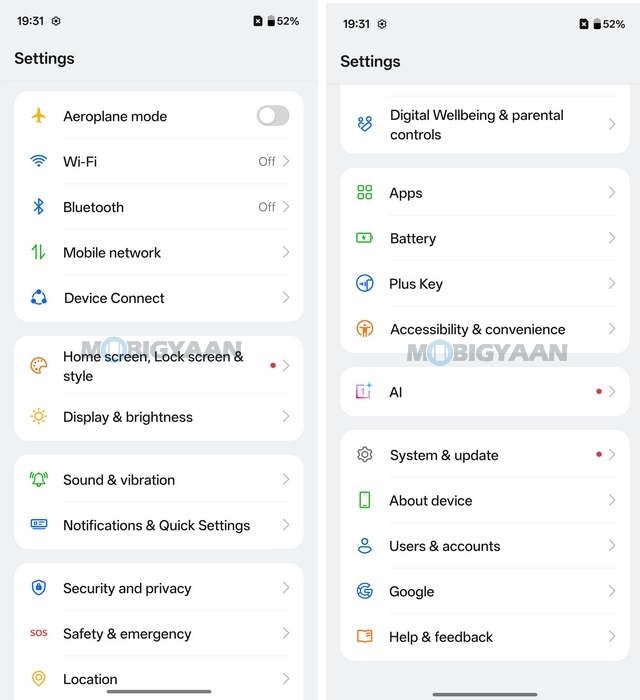Toggle the Aeroplane mode switch
The width and height of the screenshot is (640, 700).
tap(272, 116)
